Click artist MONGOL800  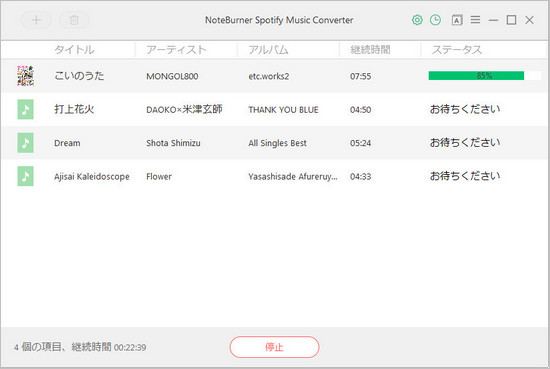tap(172, 76)
